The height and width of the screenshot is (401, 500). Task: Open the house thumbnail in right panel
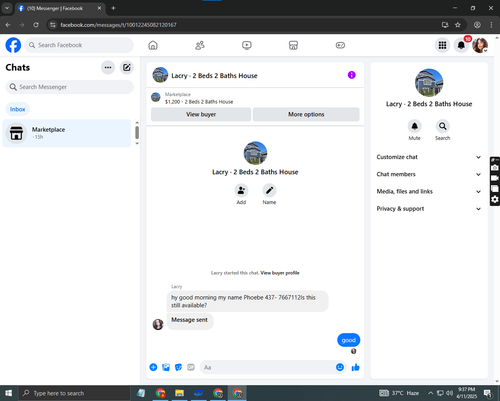[x=429, y=83]
